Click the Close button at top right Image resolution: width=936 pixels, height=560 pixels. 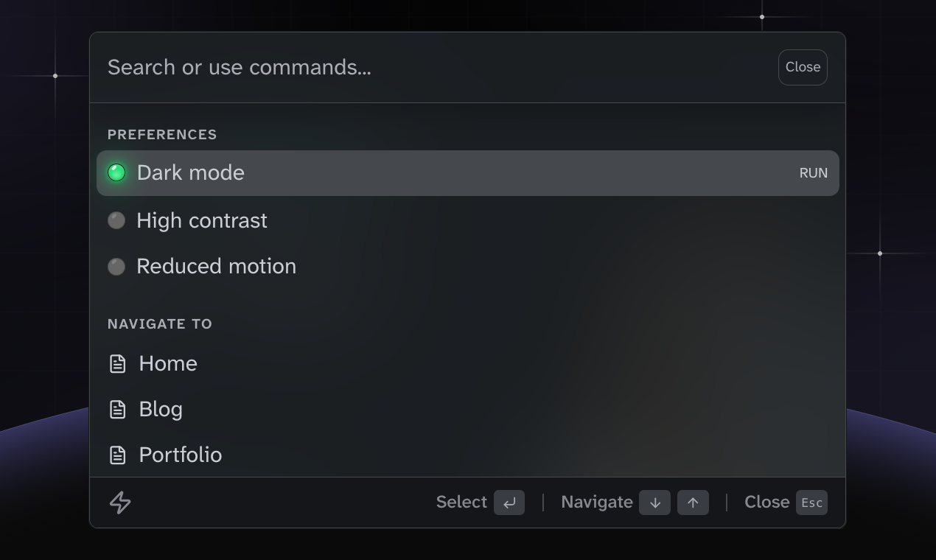tap(803, 67)
